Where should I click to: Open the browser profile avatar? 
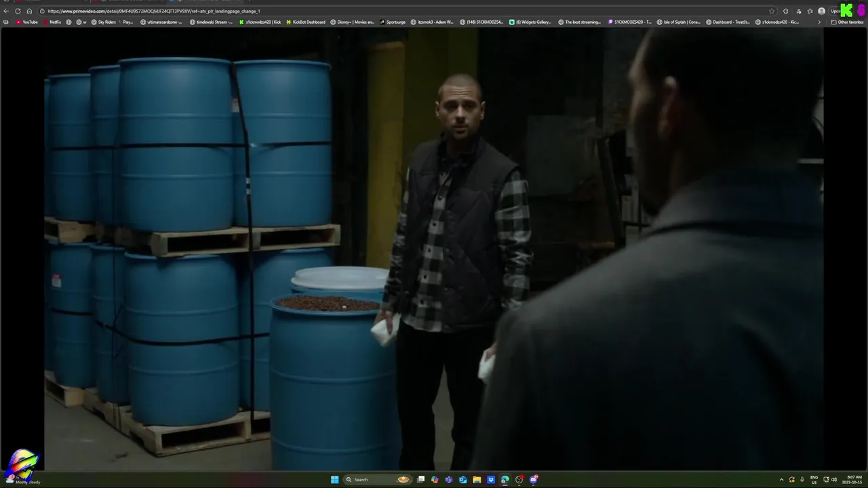[x=821, y=11]
